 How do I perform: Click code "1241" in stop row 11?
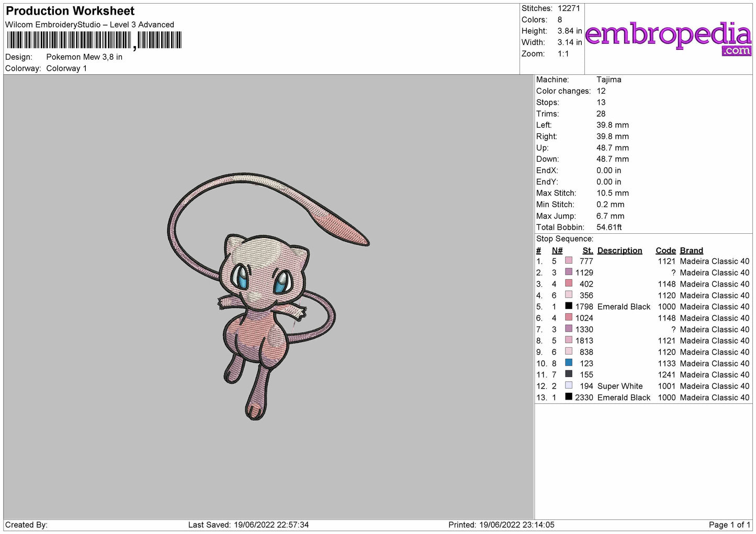pyautogui.click(x=667, y=375)
